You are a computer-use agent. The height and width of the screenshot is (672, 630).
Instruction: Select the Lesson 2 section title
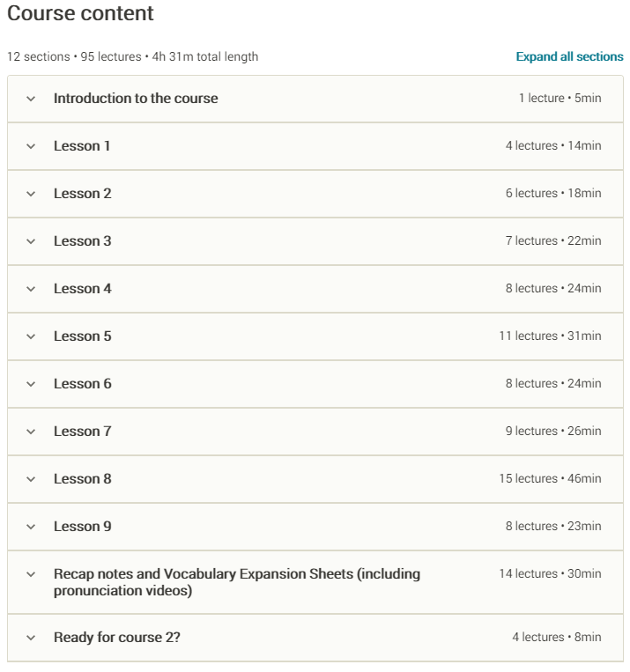(83, 194)
